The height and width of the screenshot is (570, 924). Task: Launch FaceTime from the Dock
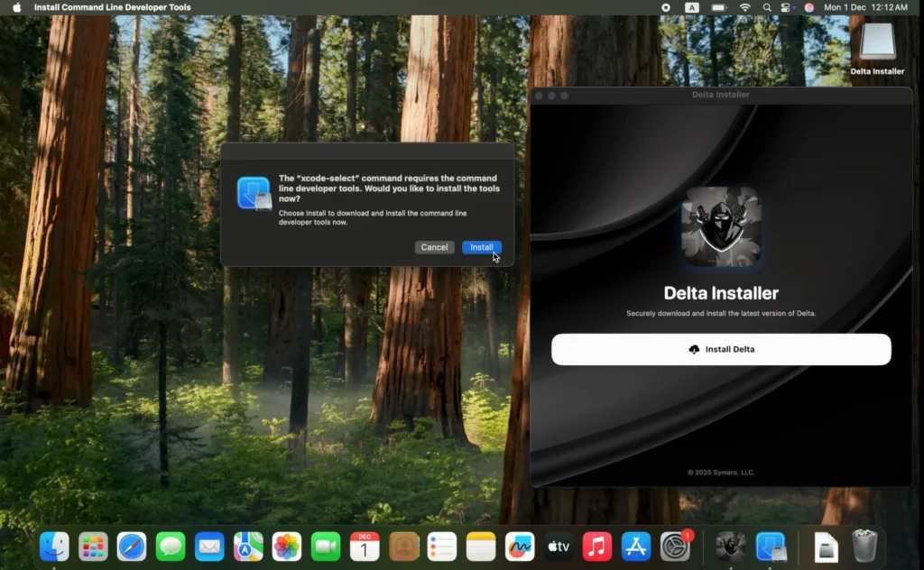click(x=326, y=547)
